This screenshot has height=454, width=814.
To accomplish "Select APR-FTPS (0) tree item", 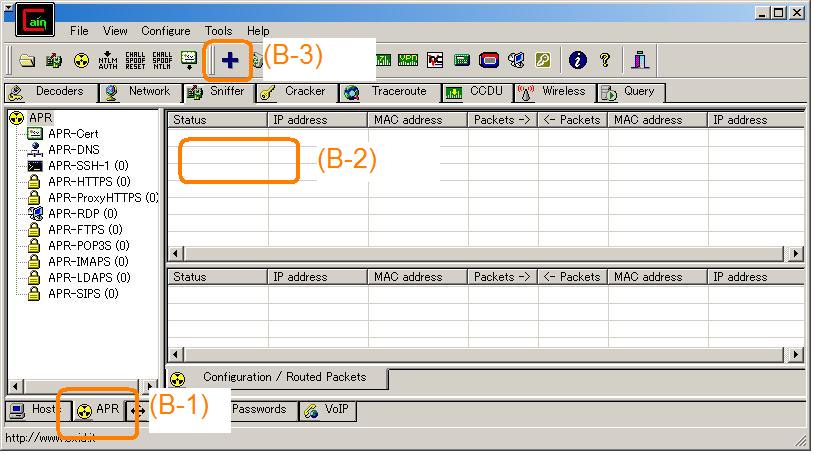I will [85, 230].
